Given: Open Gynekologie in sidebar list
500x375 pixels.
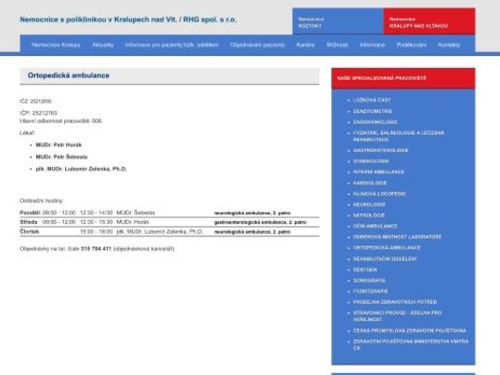Looking at the screenshot, I should point(371,161).
